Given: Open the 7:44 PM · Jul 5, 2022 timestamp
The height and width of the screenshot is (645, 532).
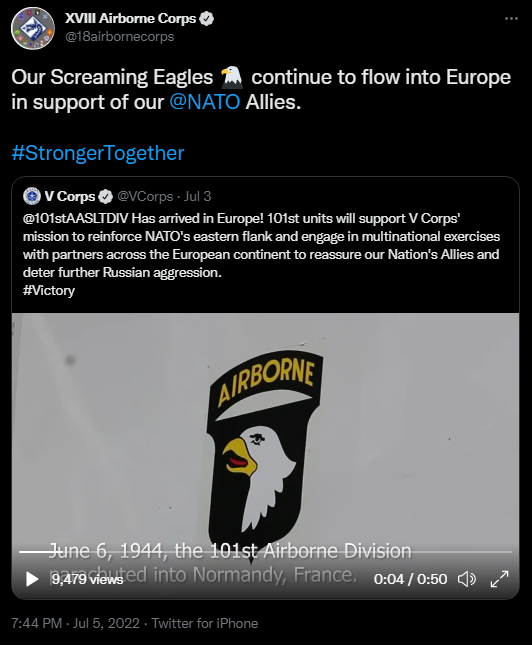Looking at the screenshot, I should pyautogui.click(x=75, y=623).
